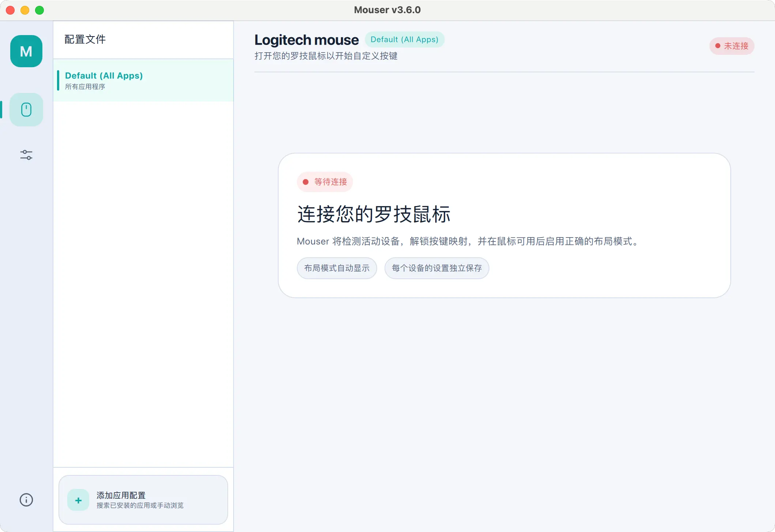Click the 配置文件 panel heading
Viewport: 775px width, 532px height.
pos(85,39)
